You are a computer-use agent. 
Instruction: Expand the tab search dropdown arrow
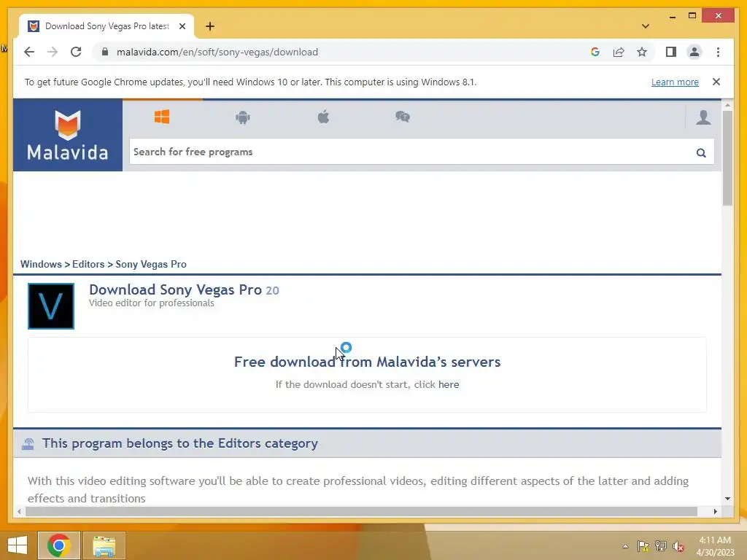646,26
